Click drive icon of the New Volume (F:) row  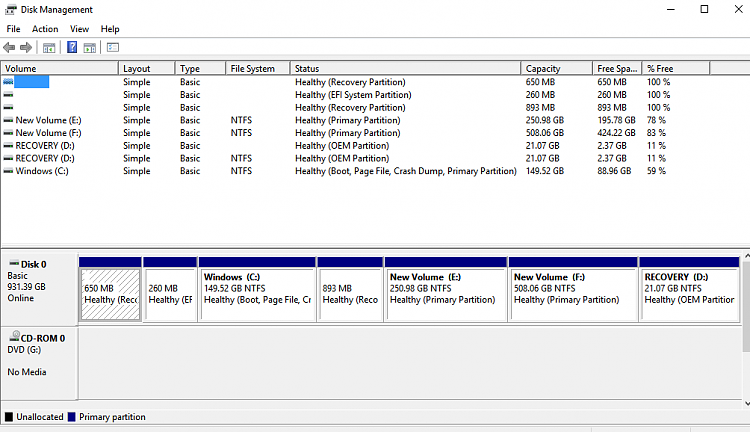pyautogui.click(x=8, y=133)
